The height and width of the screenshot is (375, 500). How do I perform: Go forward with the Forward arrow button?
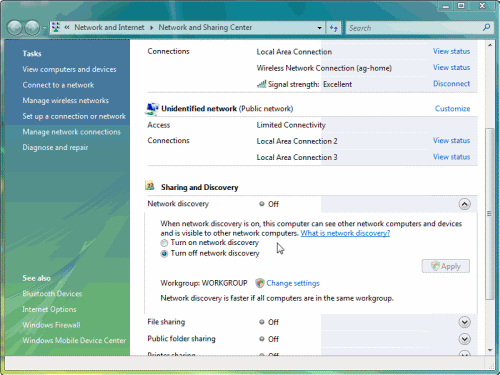click(x=32, y=28)
